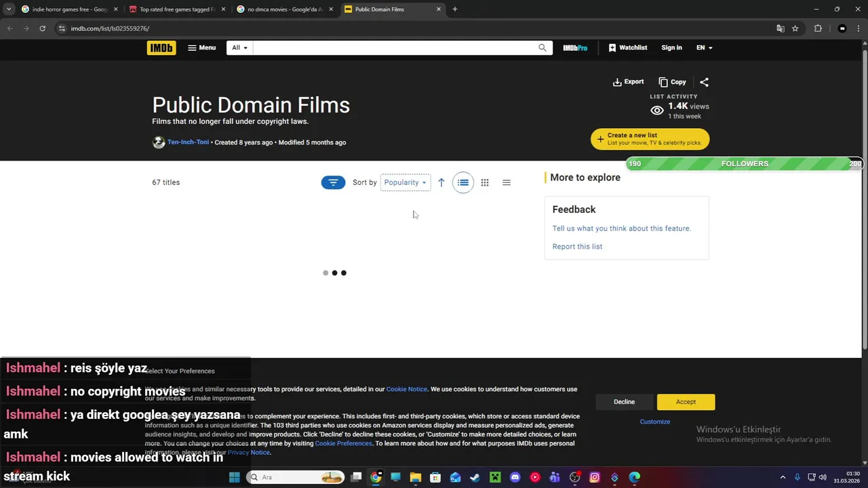Click taskbar search box

click(x=295, y=477)
